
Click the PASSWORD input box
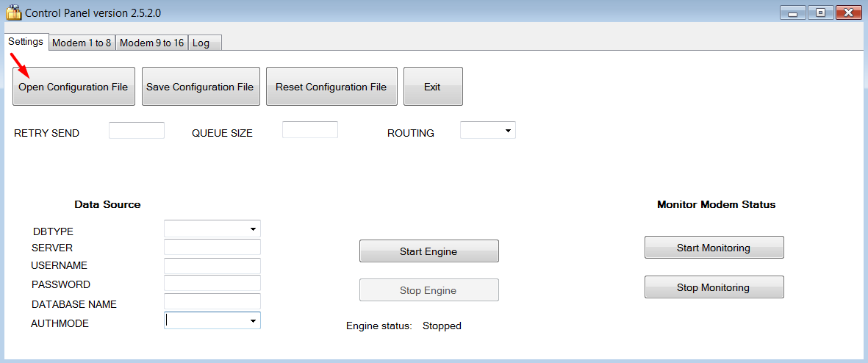click(x=212, y=284)
